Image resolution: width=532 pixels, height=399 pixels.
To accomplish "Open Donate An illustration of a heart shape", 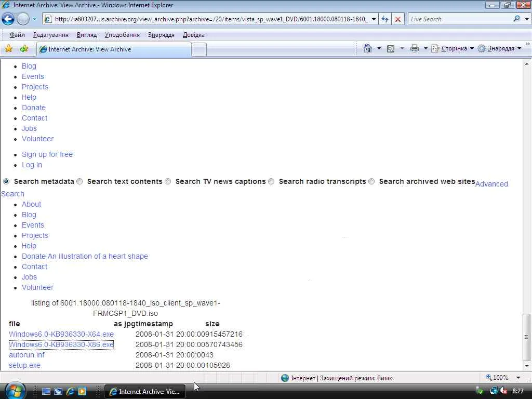I will tap(85, 256).
